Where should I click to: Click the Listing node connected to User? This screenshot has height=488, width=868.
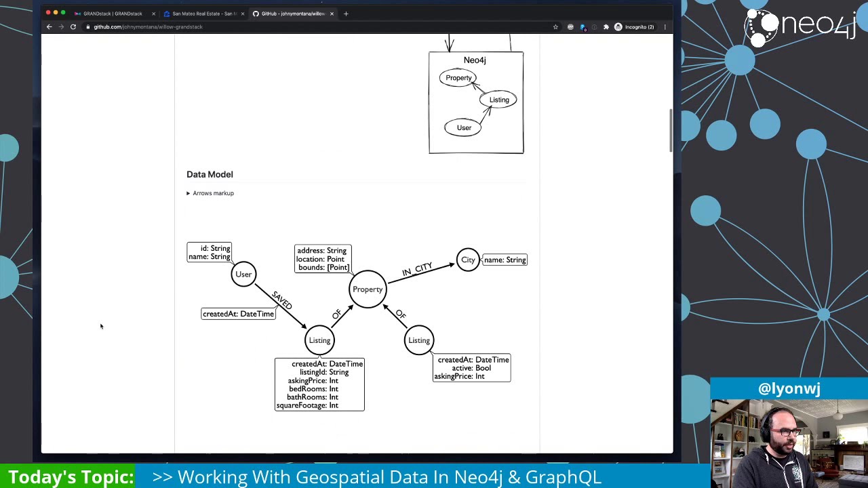pyautogui.click(x=319, y=340)
